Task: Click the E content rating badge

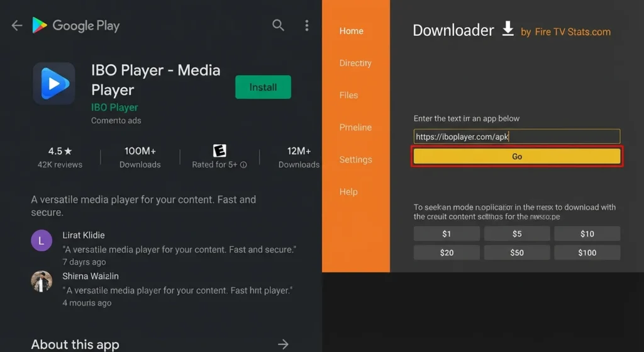Action: (x=219, y=151)
